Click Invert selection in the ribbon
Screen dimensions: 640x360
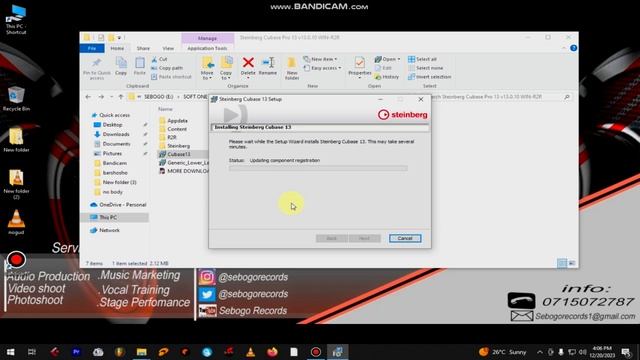click(x=429, y=77)
